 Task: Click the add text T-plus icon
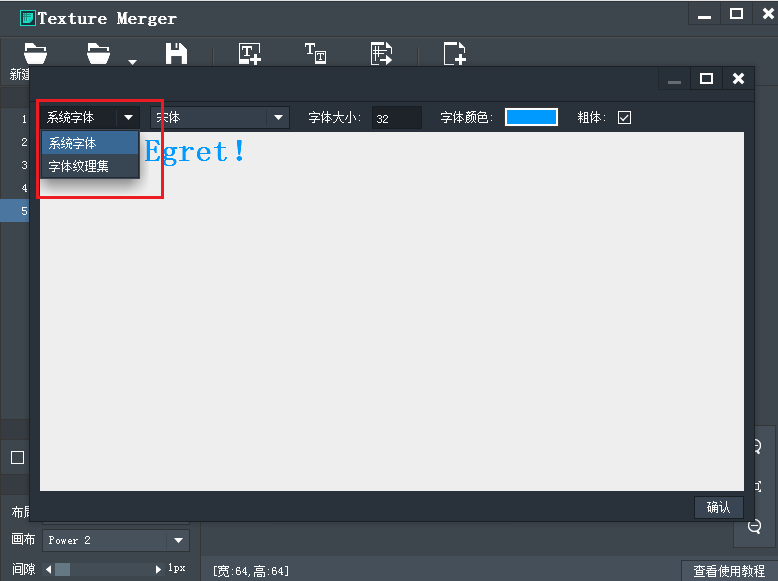(x=250, y=54)
